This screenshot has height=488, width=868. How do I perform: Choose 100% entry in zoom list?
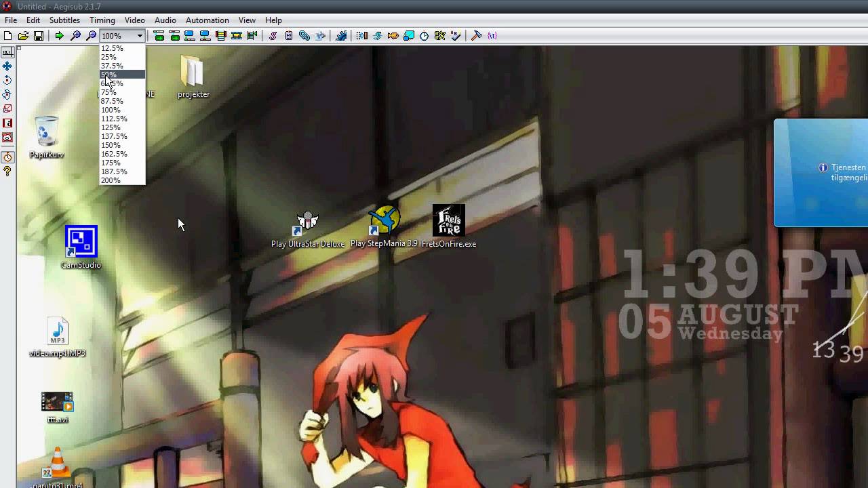123,110
